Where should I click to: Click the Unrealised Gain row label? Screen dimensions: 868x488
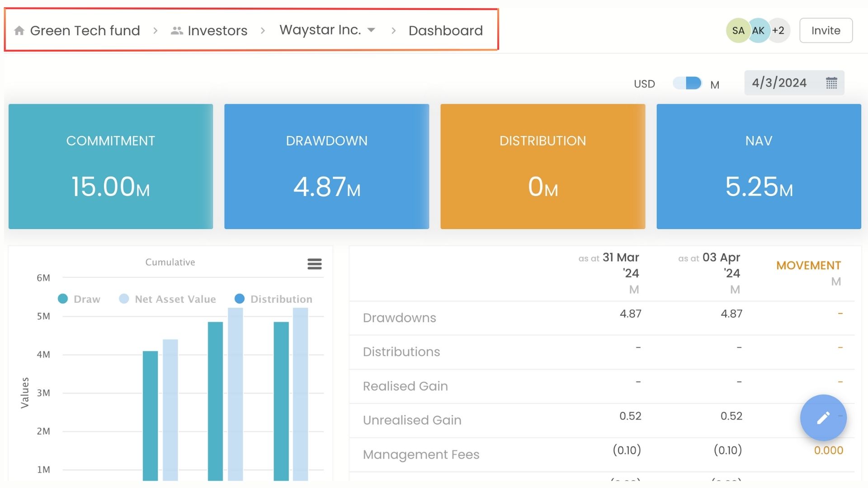(412, 420)
